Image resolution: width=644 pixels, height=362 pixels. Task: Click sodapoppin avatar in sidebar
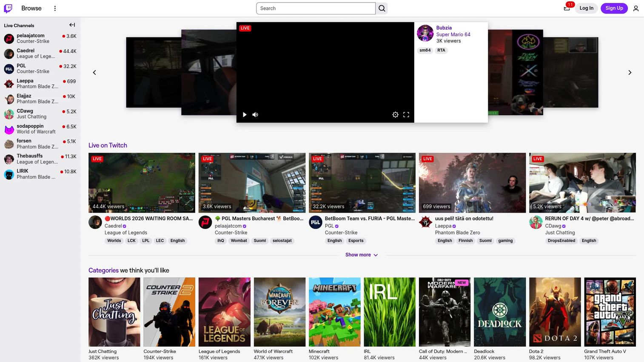tap(9, 129)
